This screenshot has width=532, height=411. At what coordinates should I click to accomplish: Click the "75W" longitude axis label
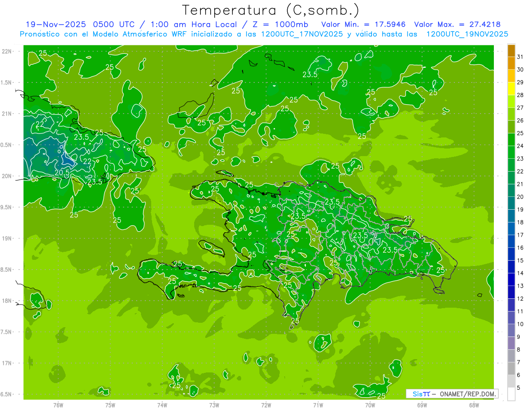(x=110, y=405)
